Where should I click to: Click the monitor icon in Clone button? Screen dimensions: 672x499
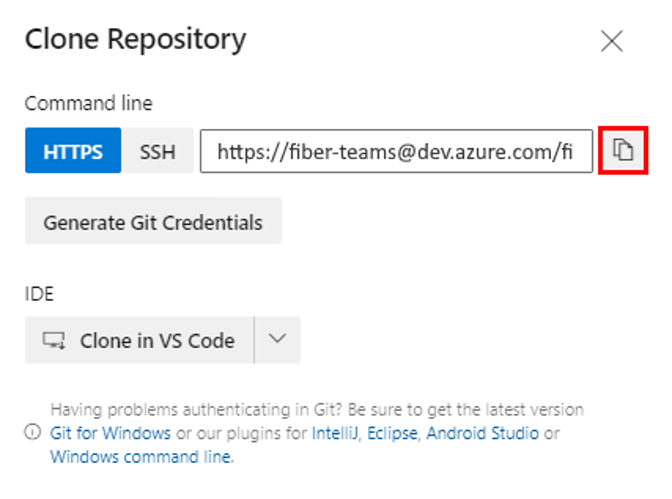(54, 341)
